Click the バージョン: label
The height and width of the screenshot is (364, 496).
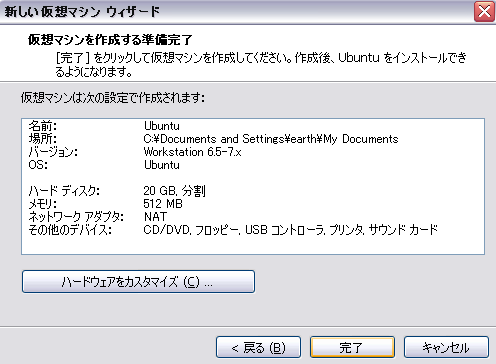tap(53, 152)
